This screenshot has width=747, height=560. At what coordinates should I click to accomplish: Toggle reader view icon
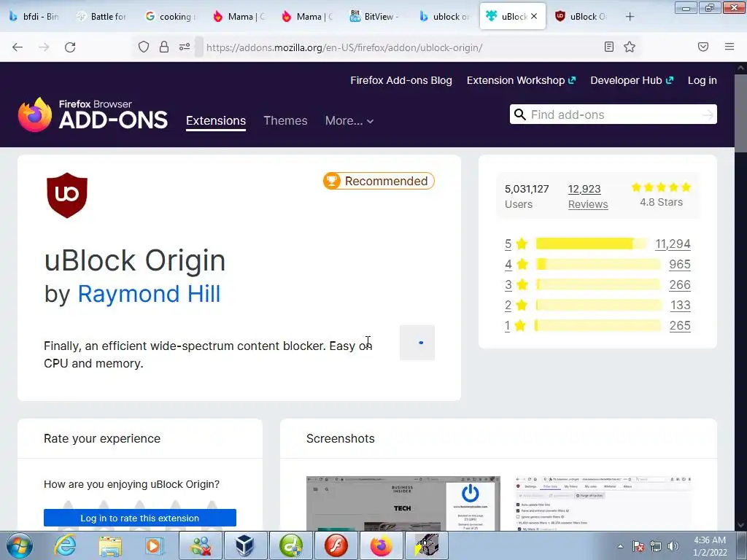click(609, 47)
